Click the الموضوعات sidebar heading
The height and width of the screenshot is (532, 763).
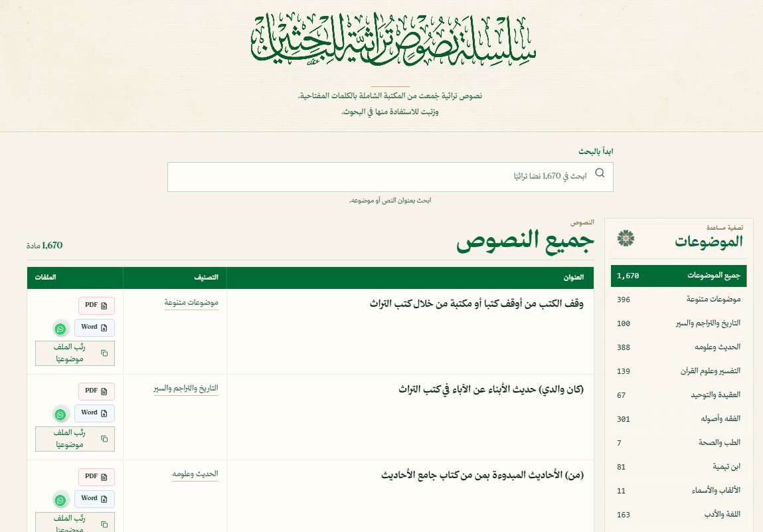pyautogui.click(x=709, y=241)
